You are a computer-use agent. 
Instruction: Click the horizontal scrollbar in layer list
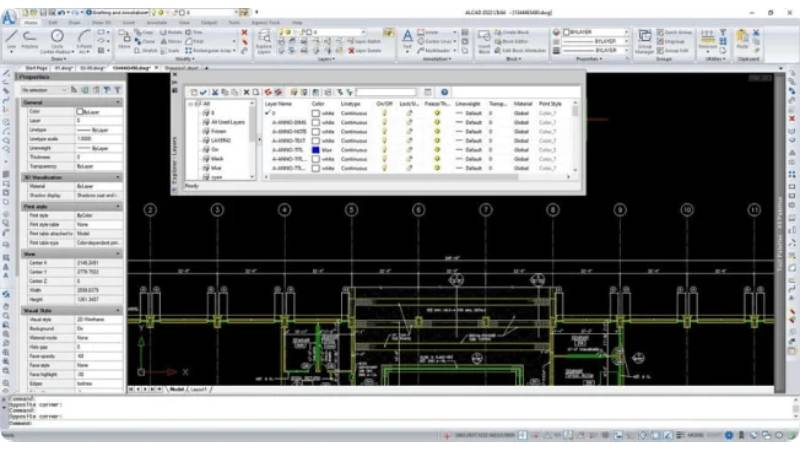[394, 177]
